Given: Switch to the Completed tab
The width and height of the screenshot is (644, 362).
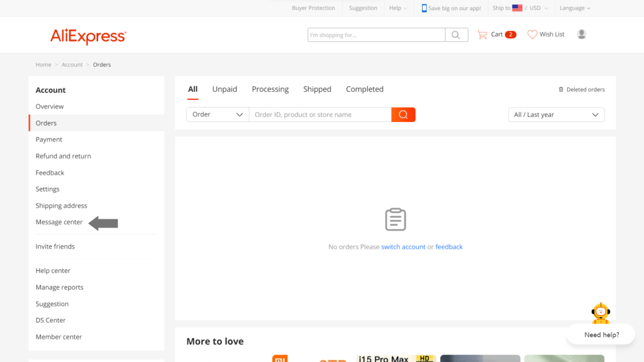Looking at the screenshot, I should (365, 89).
